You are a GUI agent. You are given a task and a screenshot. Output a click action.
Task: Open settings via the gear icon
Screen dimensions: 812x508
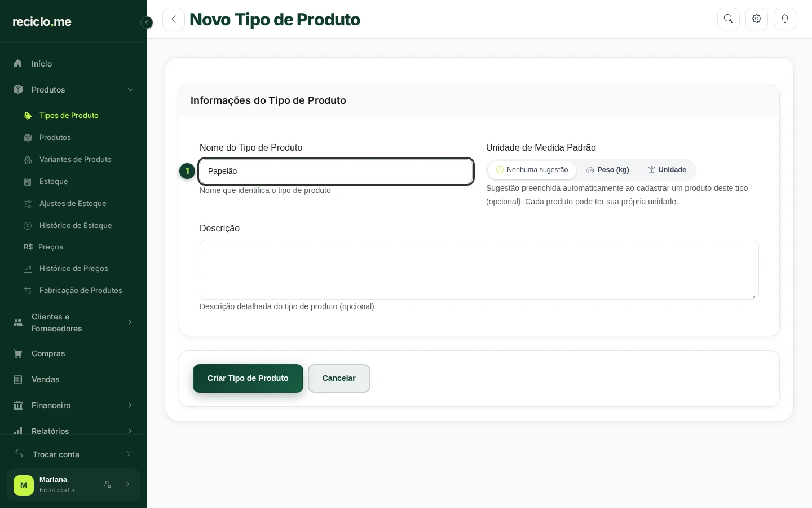[757, 19]
